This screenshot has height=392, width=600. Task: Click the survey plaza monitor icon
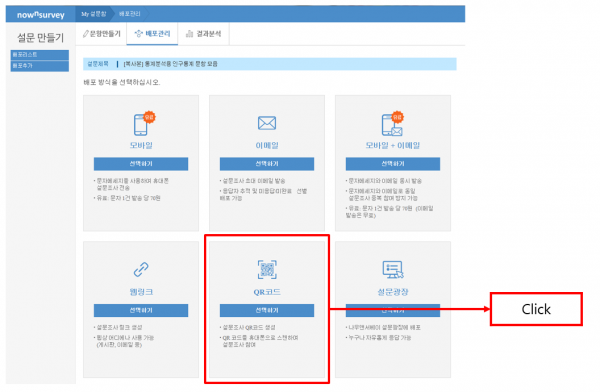point(393,270)
